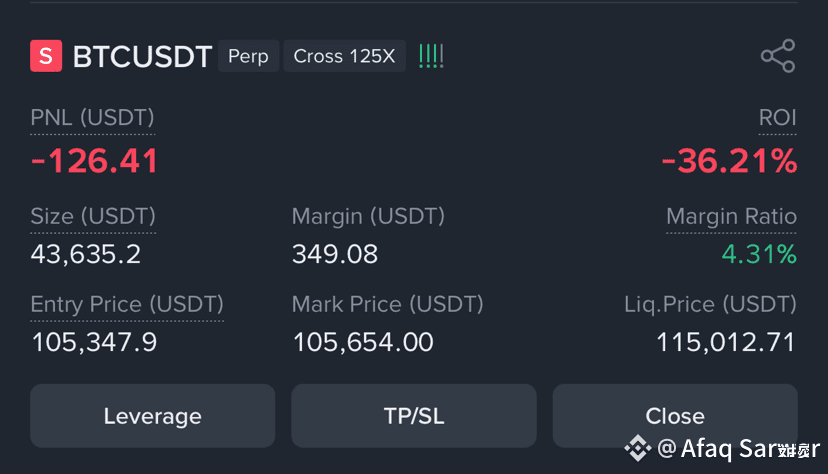
Task: Tap the share position icon
Action: coord(778,55)
